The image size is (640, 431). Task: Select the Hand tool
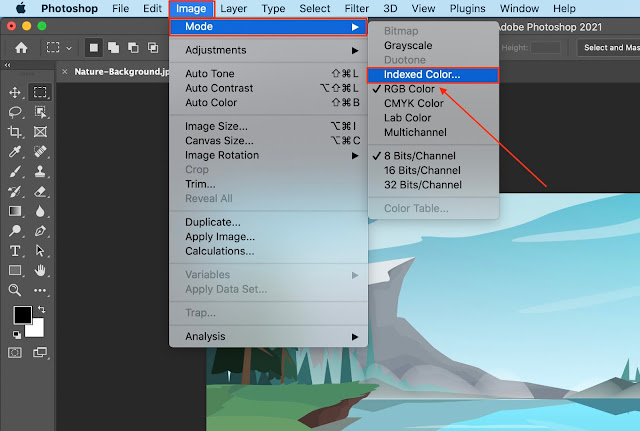pyautogui.click(x=40, y=270)
